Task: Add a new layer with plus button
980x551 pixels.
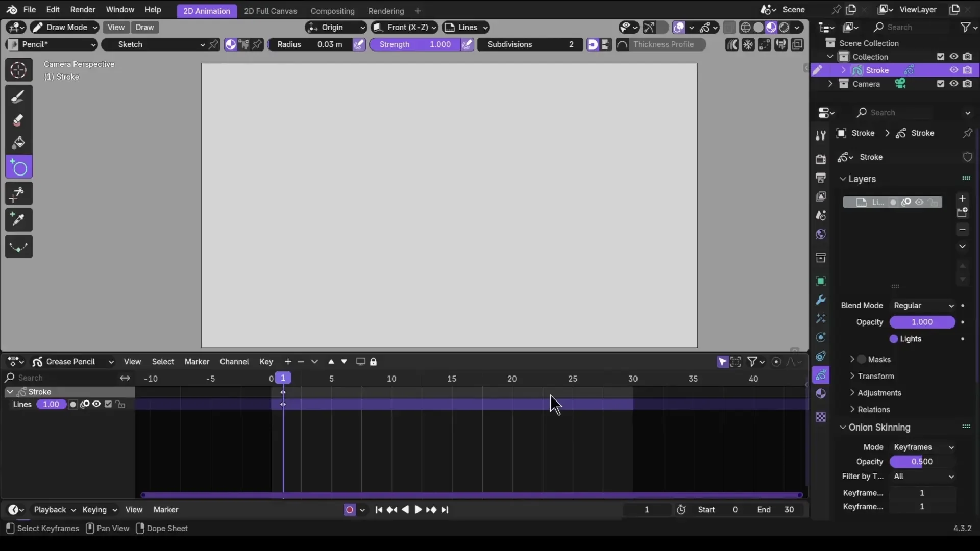Action: tap(962, 198)
